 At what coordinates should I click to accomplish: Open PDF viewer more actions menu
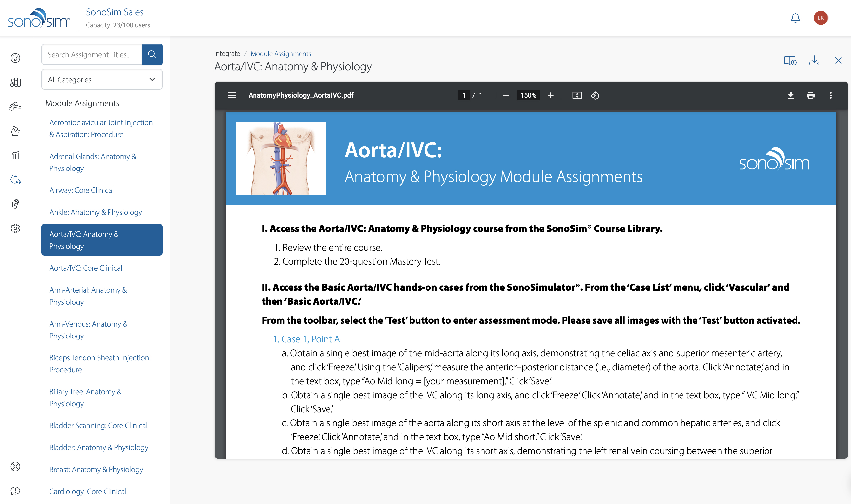[x=831, y=95]
